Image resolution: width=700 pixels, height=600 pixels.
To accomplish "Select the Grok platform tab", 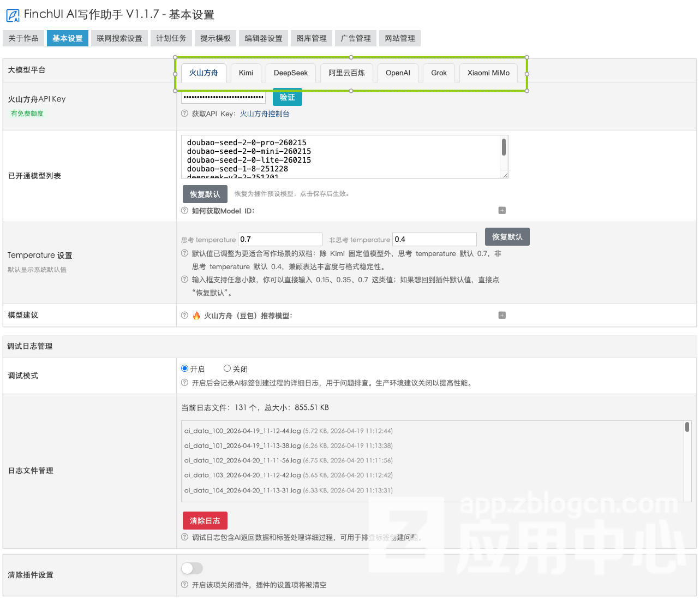I will click(x=439, y=73).
